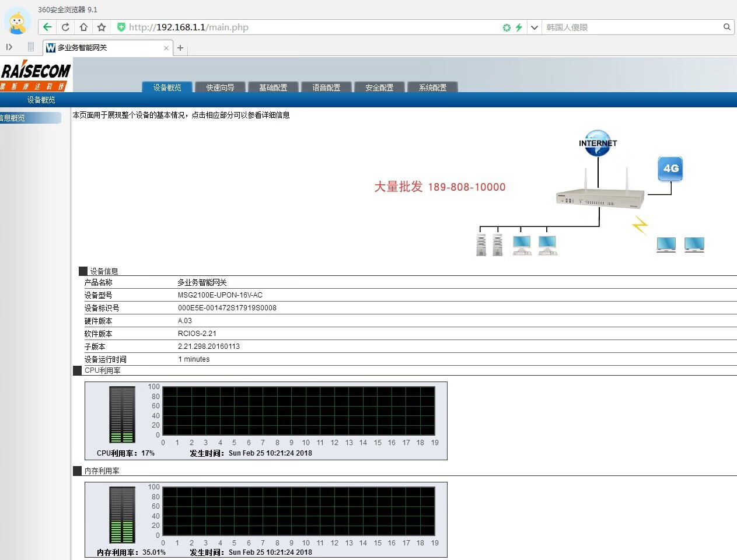Switch to the 基础配置 tab
This screenshot has width=737, height=560.
(x=273, y=87)
